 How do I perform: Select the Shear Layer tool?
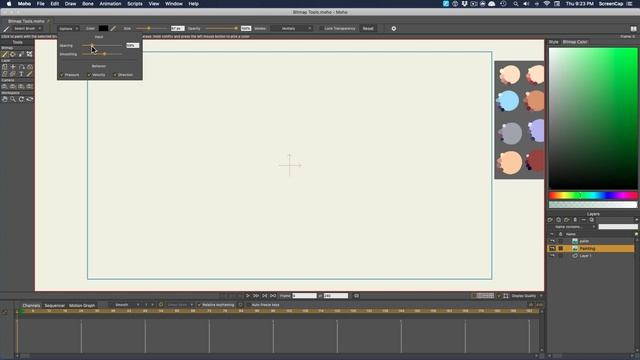(4, 74)
